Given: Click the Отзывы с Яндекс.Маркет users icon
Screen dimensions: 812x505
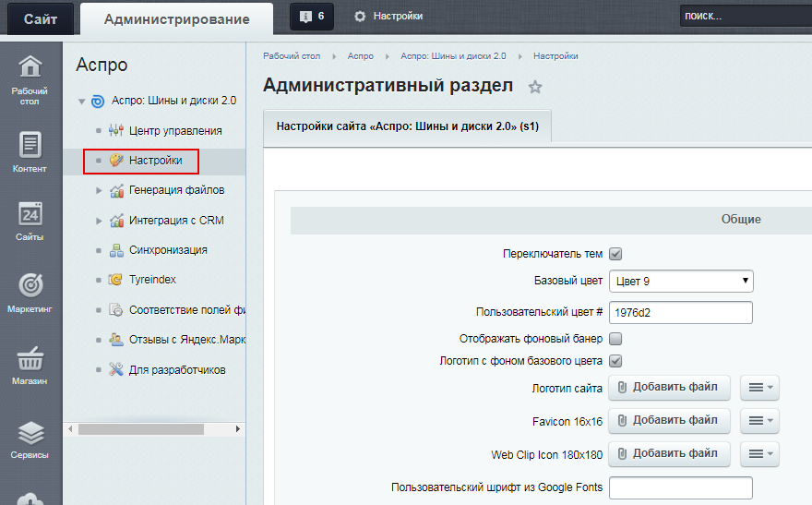Looking at the screenshot, I should 116,340.
